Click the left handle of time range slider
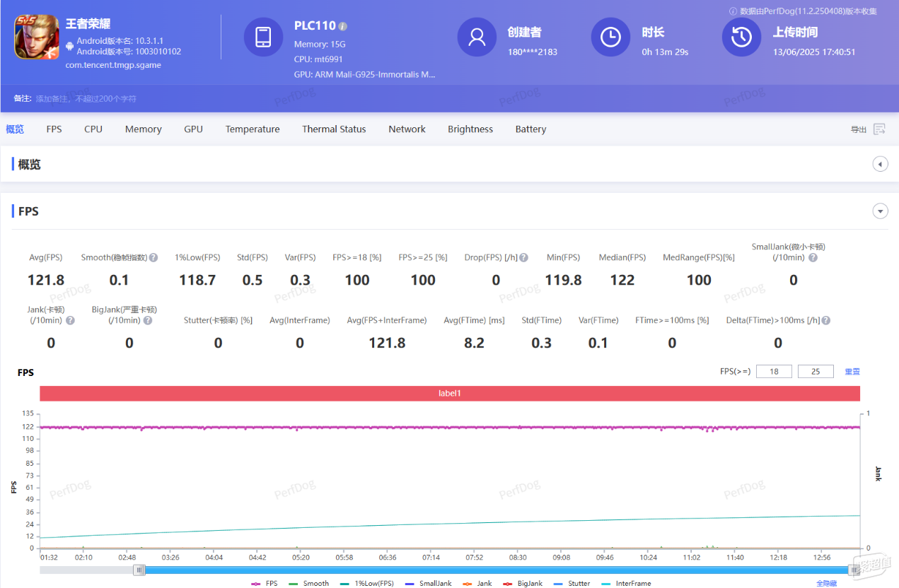 (139, 570)
